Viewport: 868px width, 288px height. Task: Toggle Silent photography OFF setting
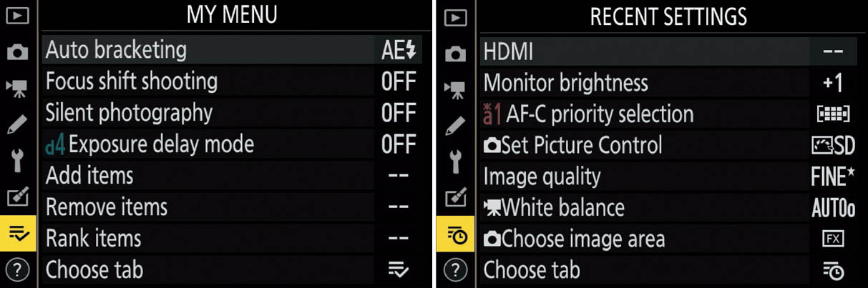pos(398,113)
